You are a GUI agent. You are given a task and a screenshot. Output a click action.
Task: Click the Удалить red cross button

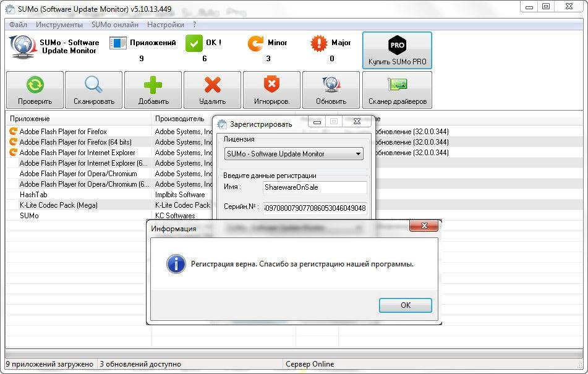tap(212, 90)
